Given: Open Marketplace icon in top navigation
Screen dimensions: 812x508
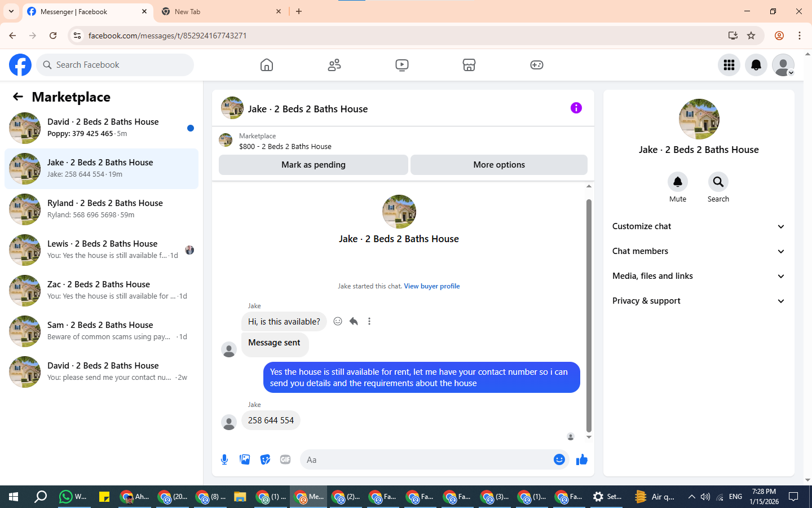Looking at the screenshot, I should coord(469,65).
